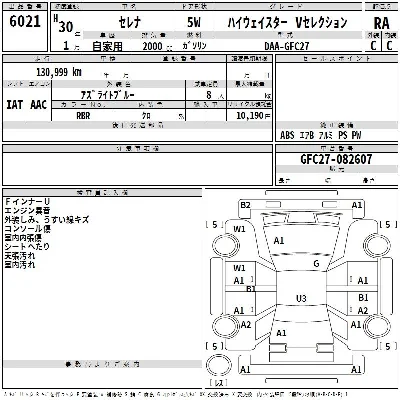
Task: Click the interior color クロ
Action: click(146, 116)
